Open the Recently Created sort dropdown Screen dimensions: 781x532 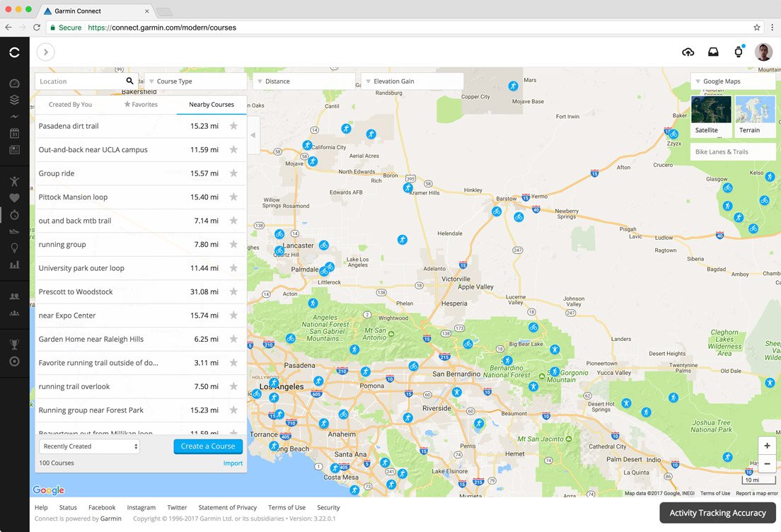[x=90, y=446]
